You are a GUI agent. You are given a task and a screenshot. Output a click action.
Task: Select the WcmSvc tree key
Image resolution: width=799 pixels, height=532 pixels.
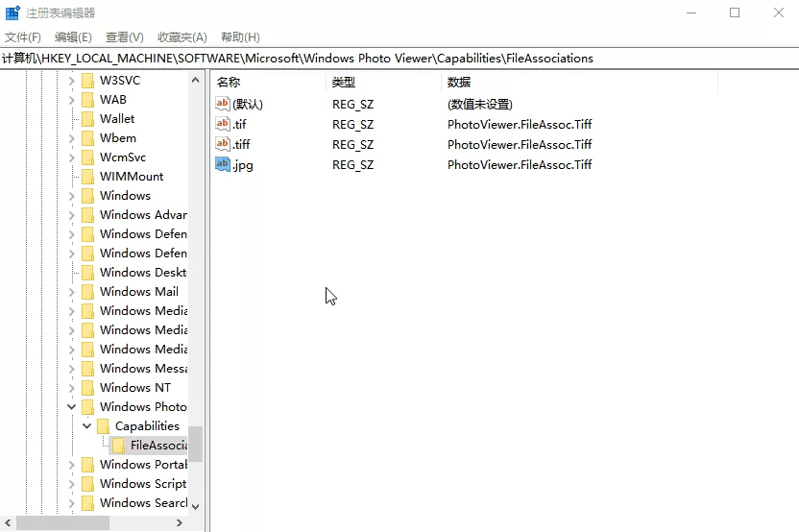point(122,157)
